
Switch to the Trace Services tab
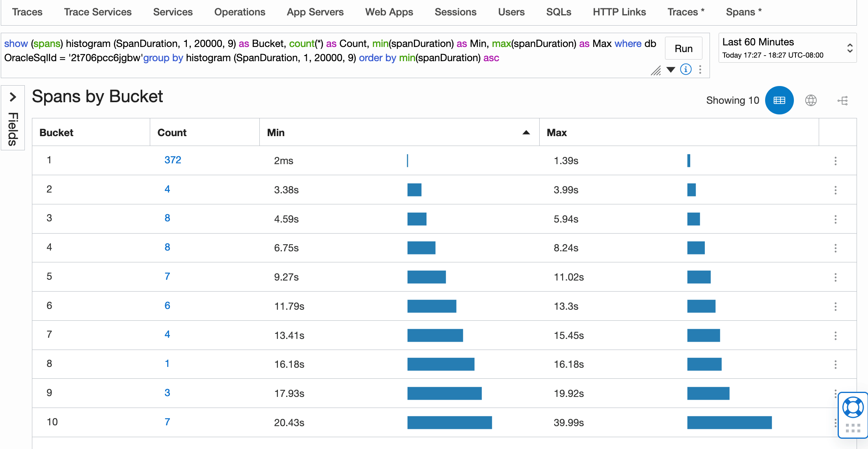98,12
